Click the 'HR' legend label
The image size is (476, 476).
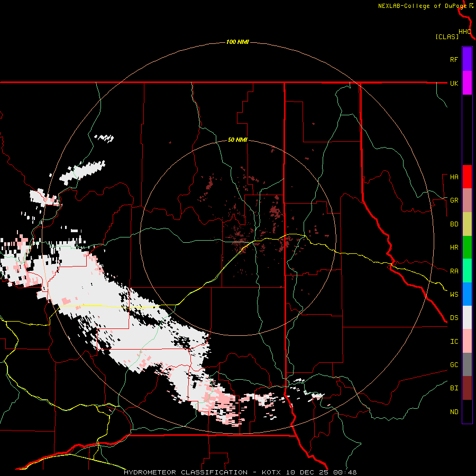pos(454,248)
